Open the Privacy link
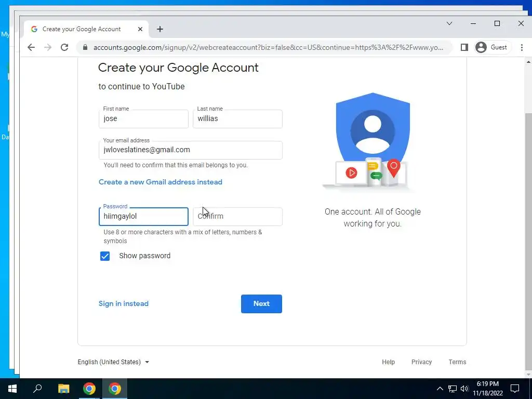 (421, 362)
